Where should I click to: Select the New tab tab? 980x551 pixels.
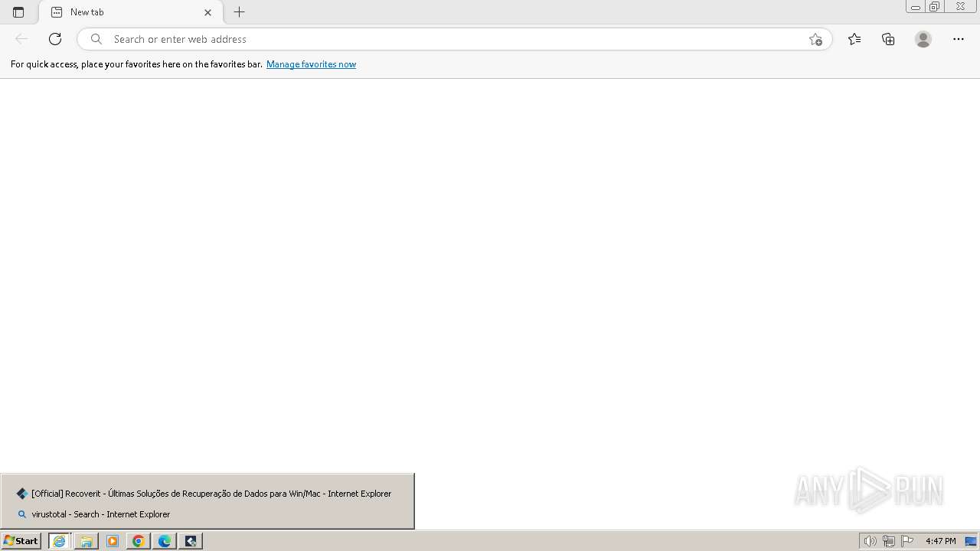pos(131,12)
